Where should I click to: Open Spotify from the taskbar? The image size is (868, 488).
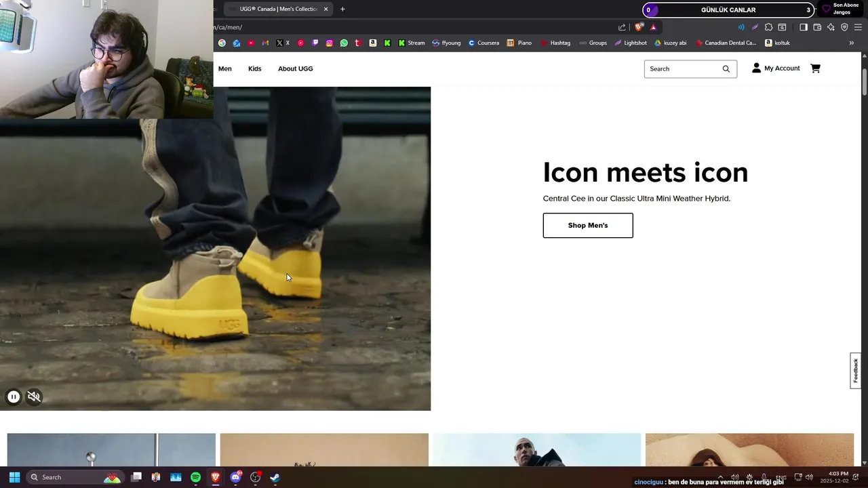pyautogui.click(x=195, y=477)
